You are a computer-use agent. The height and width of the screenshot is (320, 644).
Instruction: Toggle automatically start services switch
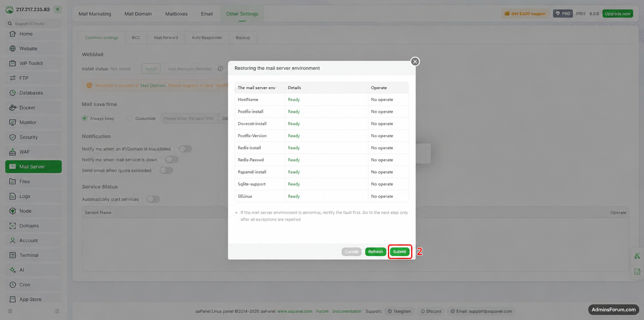pyautogui.click(x=153, y=199)
